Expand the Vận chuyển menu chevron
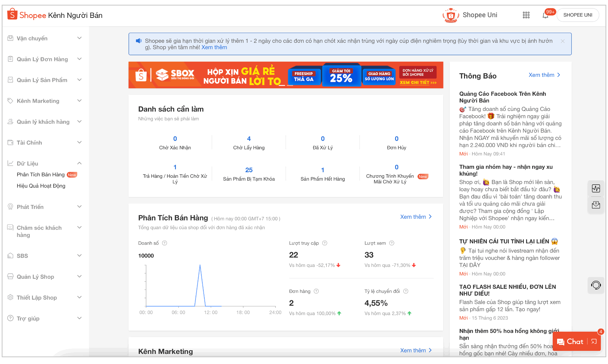 tap(80, 38)
